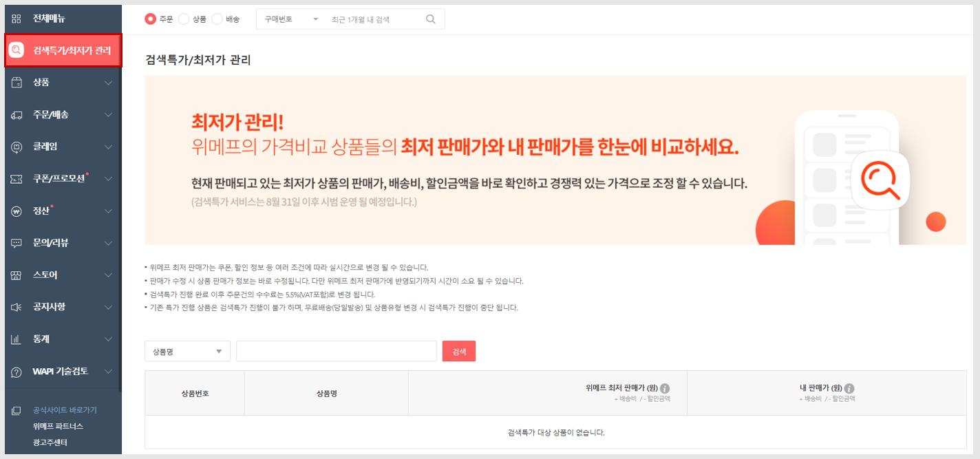This screenshot has width=980, height=459.
Task: Click the 최저가 관리 promotional banner
Action: [555, 160]
